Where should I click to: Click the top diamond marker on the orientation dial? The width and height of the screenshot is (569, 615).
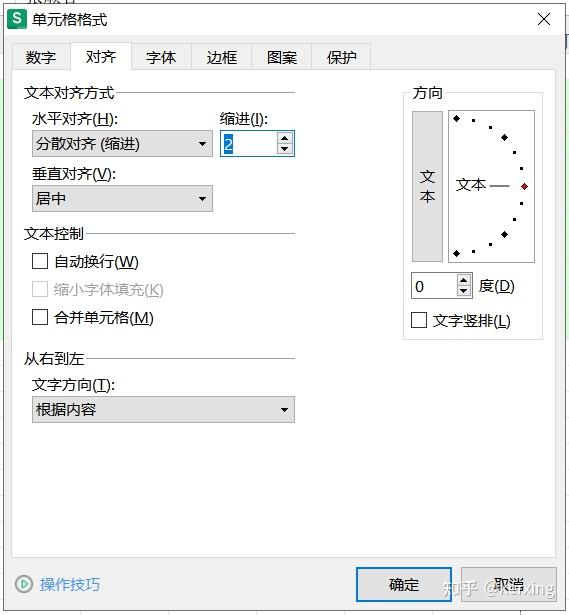tap(456, 118)
